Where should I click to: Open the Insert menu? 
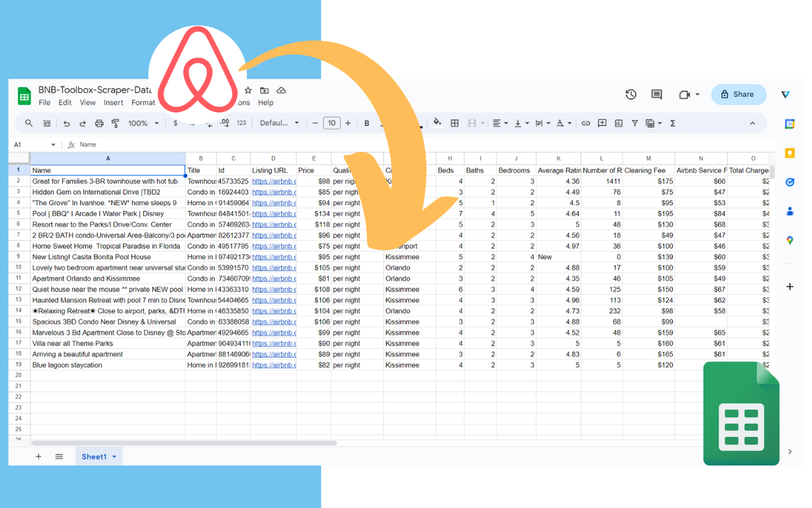(114, 102)
